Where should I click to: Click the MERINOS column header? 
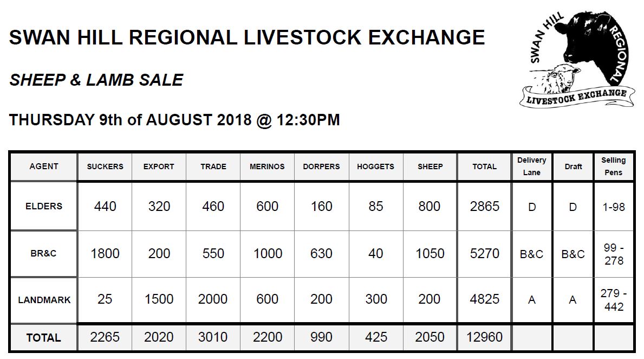[268, 166]
